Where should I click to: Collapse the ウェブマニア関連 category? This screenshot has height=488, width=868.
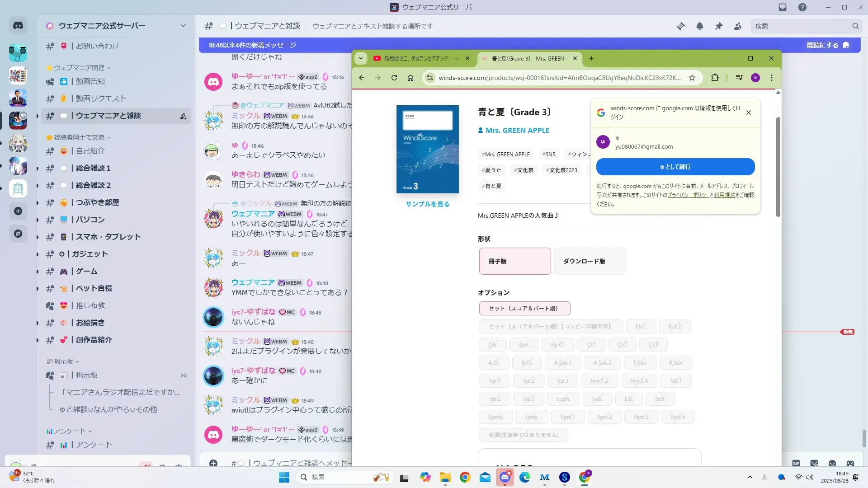pyautogui.click(x=79, y=68)
